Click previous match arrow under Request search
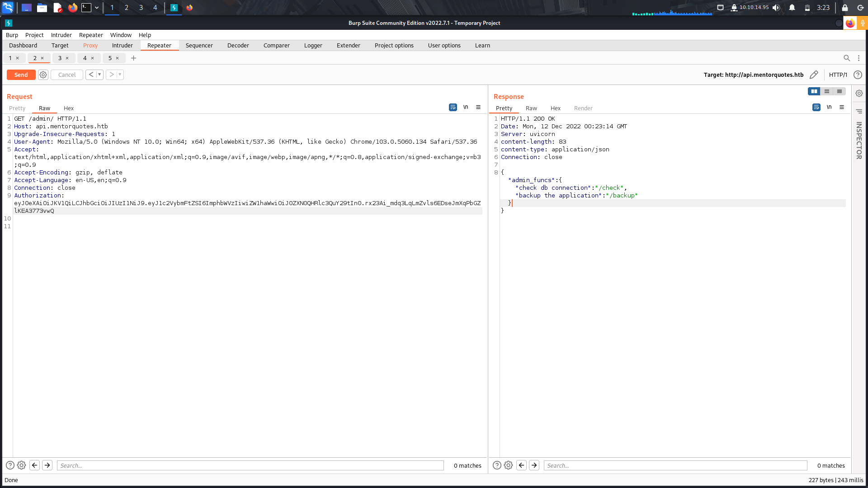The width and height of the screenshot is (868, 488). point(34,465)
